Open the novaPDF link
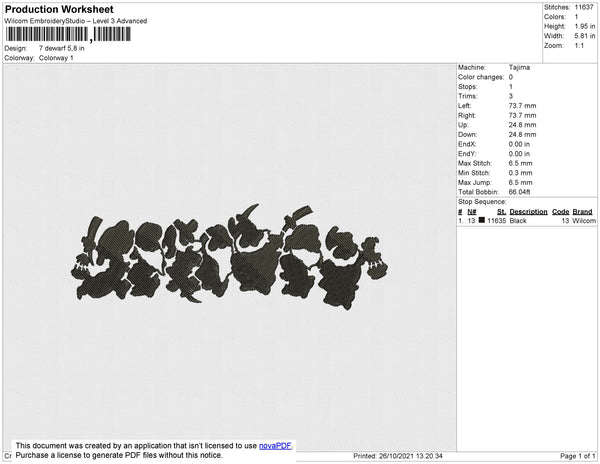 275,446
